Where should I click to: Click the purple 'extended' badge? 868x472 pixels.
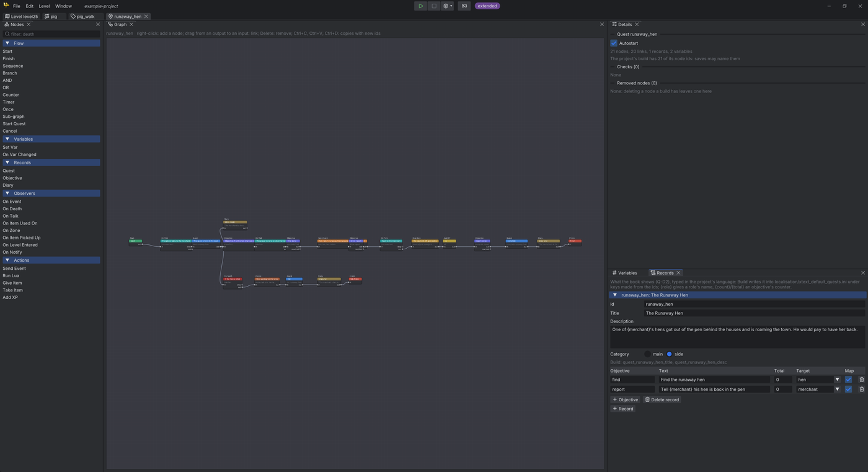(x=487, y=6)
